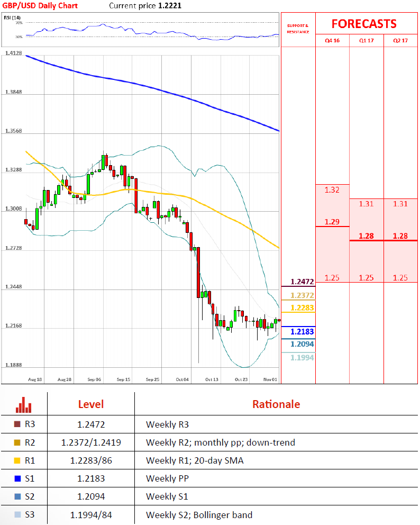Image resolution: width=420 pixels, height=525 pixels.
Task: Click the Weekly R3 rationale text
Action: point(167,424)
